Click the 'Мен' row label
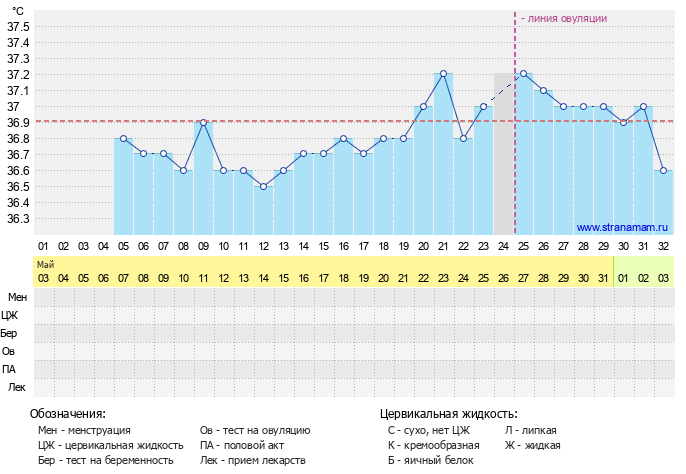The height and width of the screenshot is (474, 686). (18, 297)
